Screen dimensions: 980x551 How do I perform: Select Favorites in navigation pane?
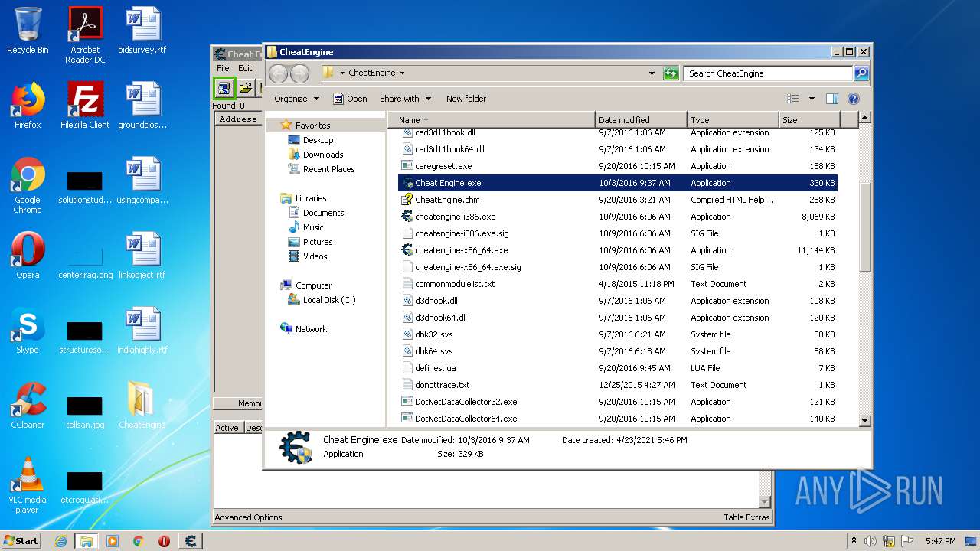click(312, 126)
